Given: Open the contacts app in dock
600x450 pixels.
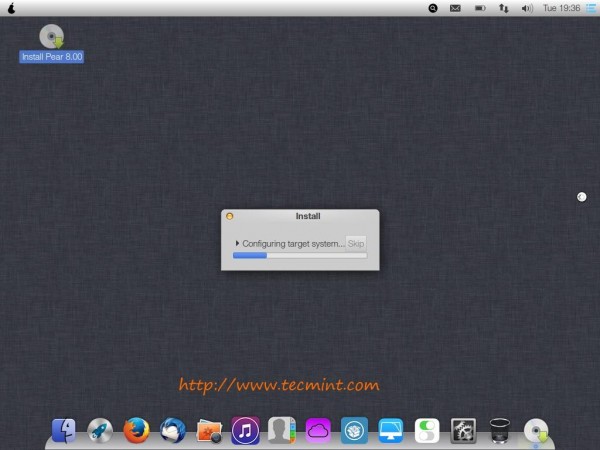Looking at the screenshot, I should [x=281, y=430].
